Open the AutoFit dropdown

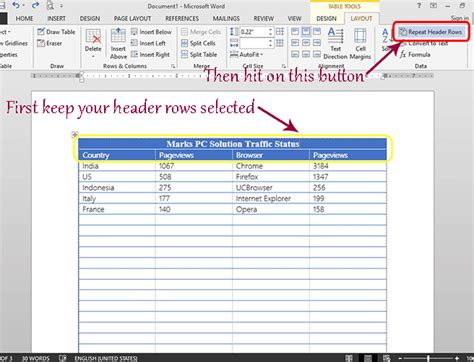[247, 54]
